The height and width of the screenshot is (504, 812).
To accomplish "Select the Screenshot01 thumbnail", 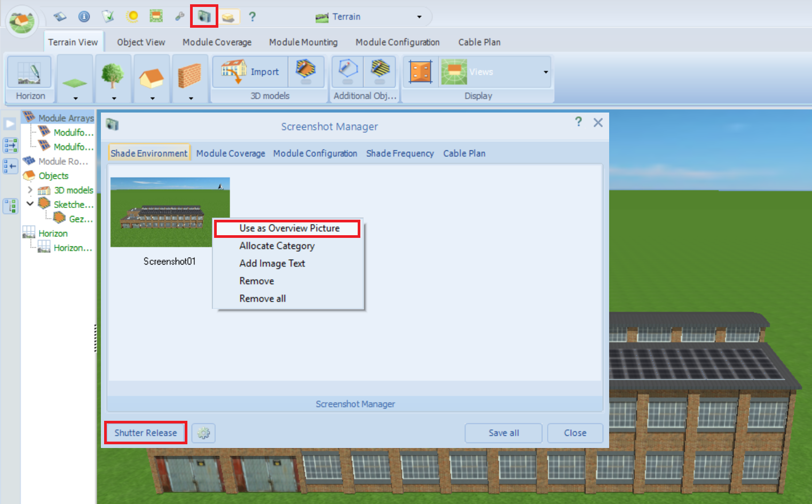I will pyautogui.click(x=170, y=213).
